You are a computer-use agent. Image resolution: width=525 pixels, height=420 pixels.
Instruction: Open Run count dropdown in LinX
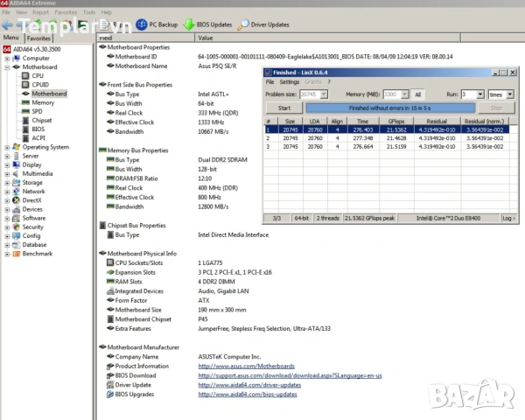click(x=480, y=94)
